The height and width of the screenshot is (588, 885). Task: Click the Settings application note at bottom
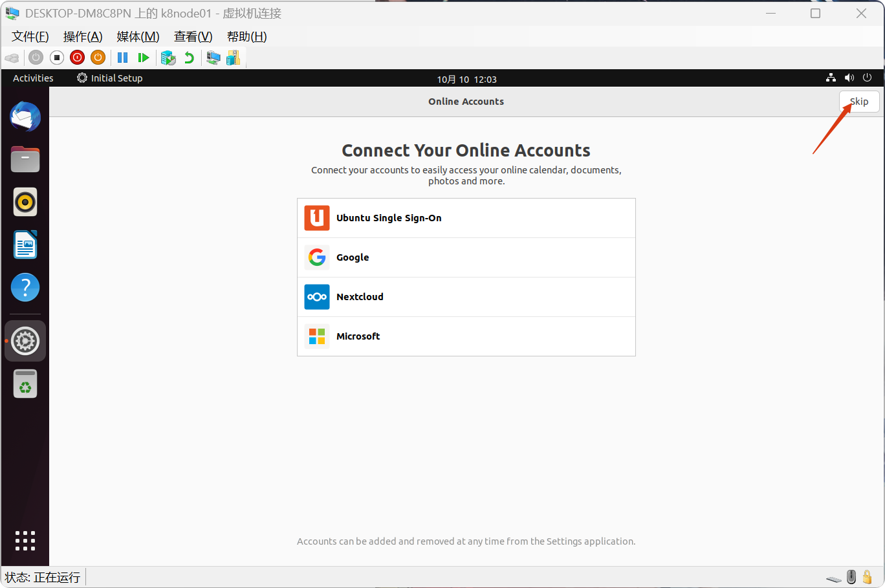pos(466,541)
